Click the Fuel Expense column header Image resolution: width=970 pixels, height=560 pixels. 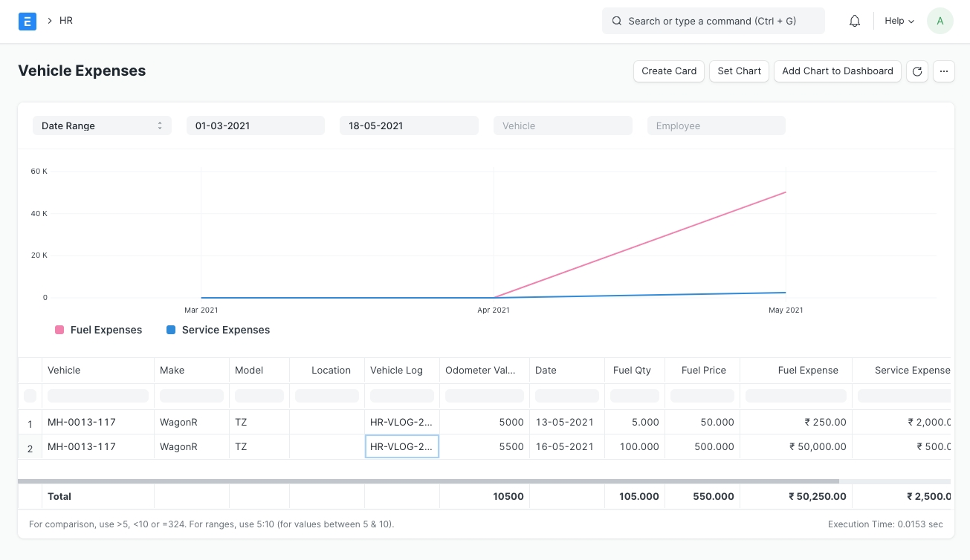(x=807, y=370)
